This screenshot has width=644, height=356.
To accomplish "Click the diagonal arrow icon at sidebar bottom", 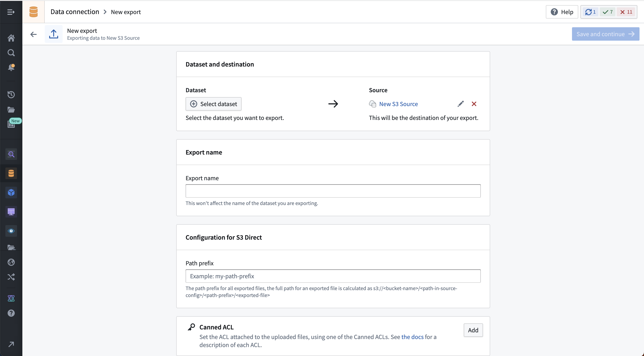I will click(x=11, y=344).
